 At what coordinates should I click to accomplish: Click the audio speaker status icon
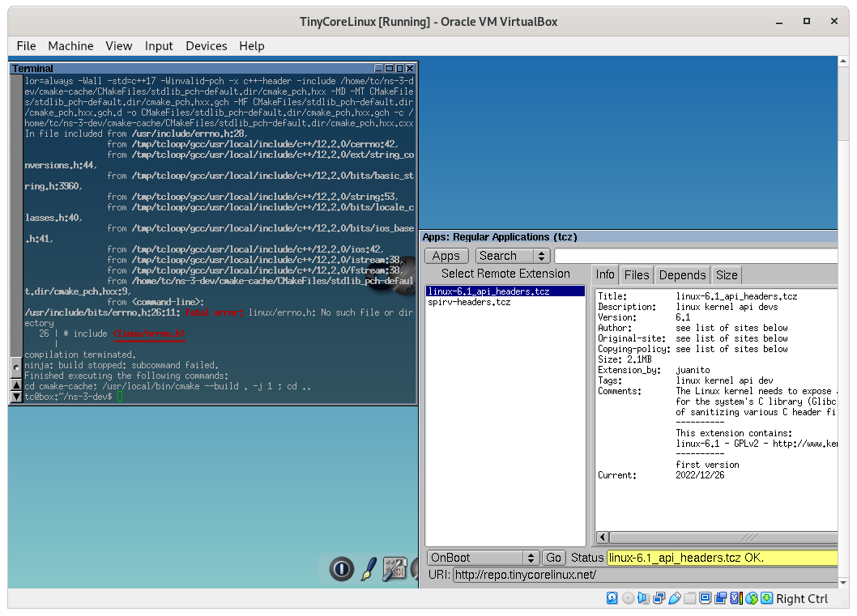pyautogui.click(x=643, y=598)
